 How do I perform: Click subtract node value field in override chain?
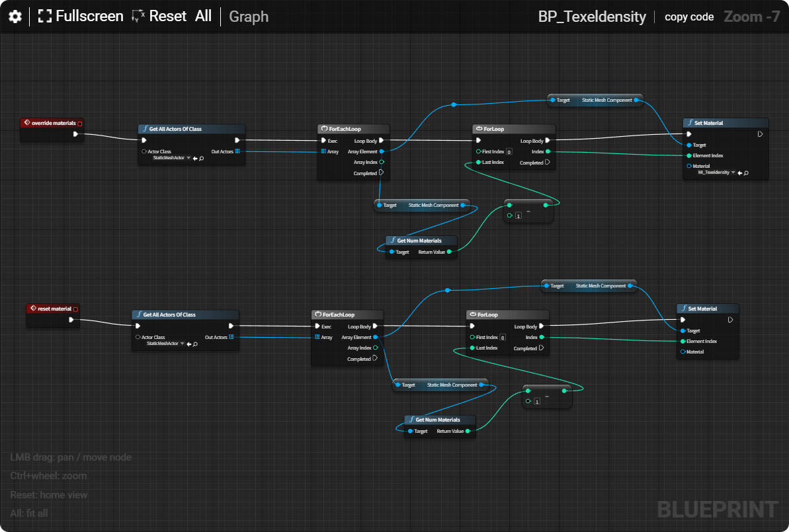point(519,215)
